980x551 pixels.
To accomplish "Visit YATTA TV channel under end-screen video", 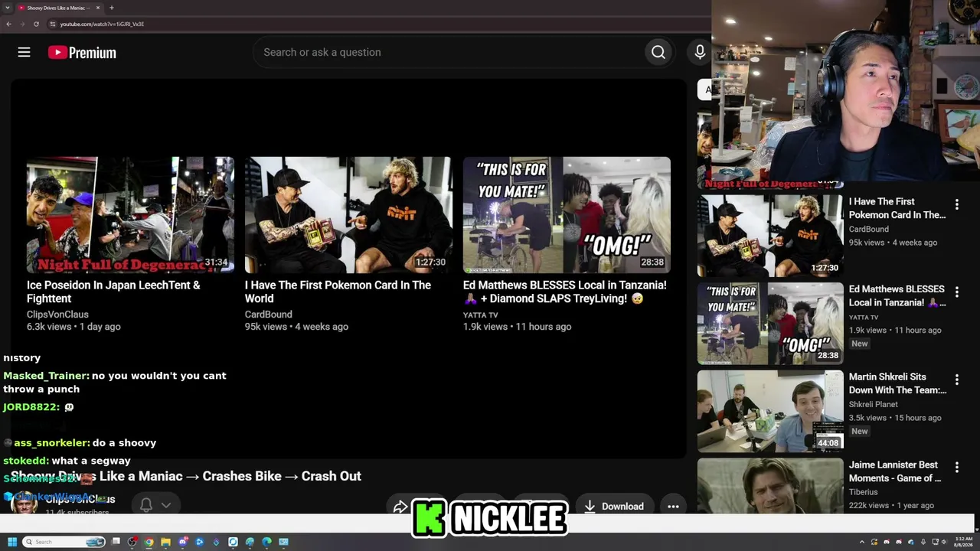I will (x=480, y=315).
